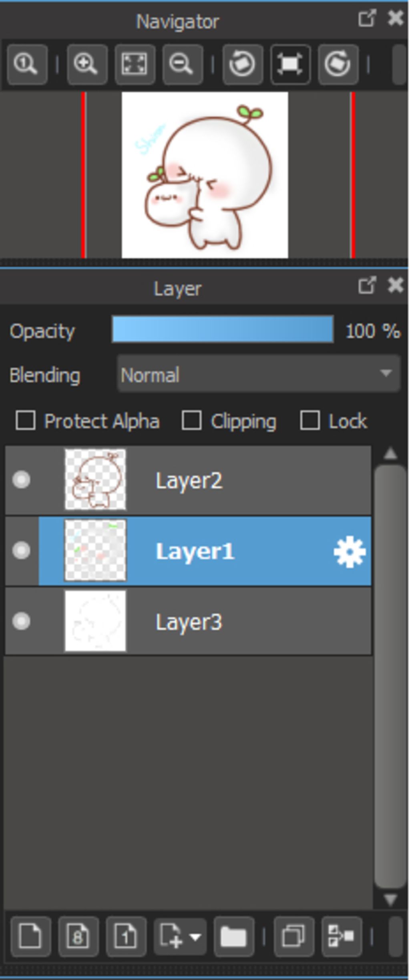Set the layer Opacity slider
Screen dimensions: 410x980
223,329
